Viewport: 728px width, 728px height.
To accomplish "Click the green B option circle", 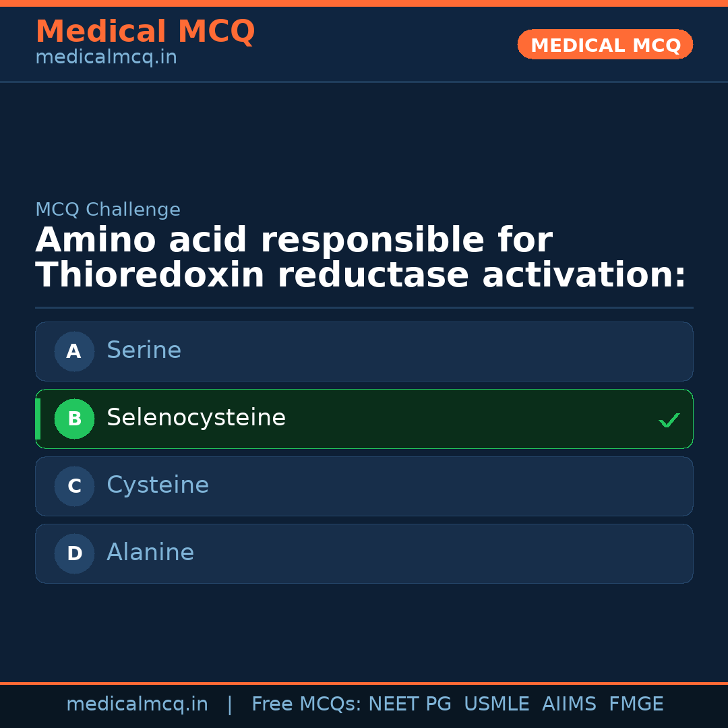I will tap(74, 419).
